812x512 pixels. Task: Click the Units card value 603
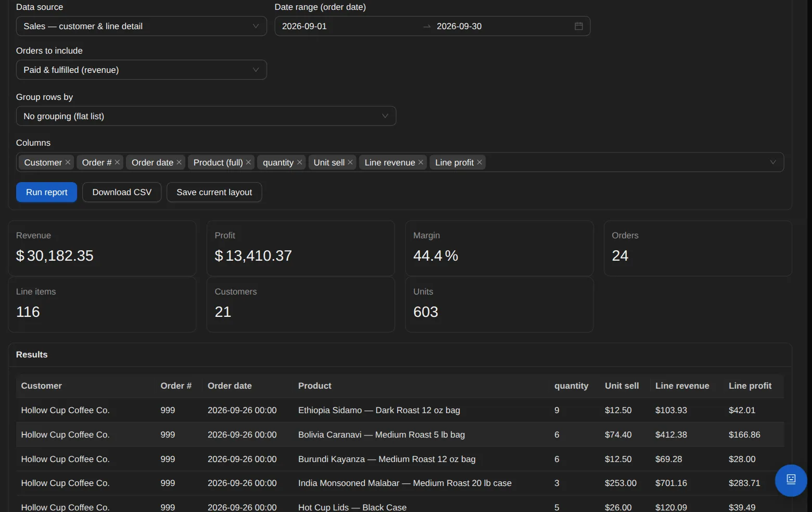coord(426,312)
